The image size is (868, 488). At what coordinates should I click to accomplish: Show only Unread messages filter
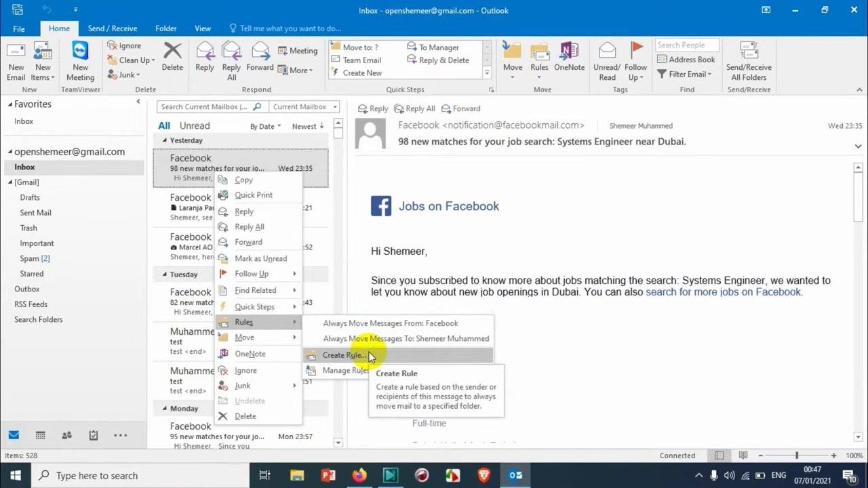[x=195, y=125]
